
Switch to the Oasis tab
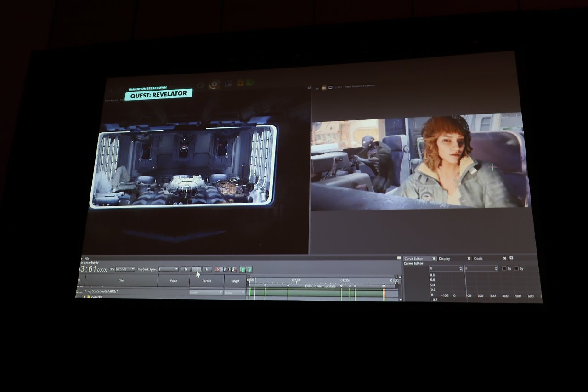pyautogui.click(x=478, y=259)
